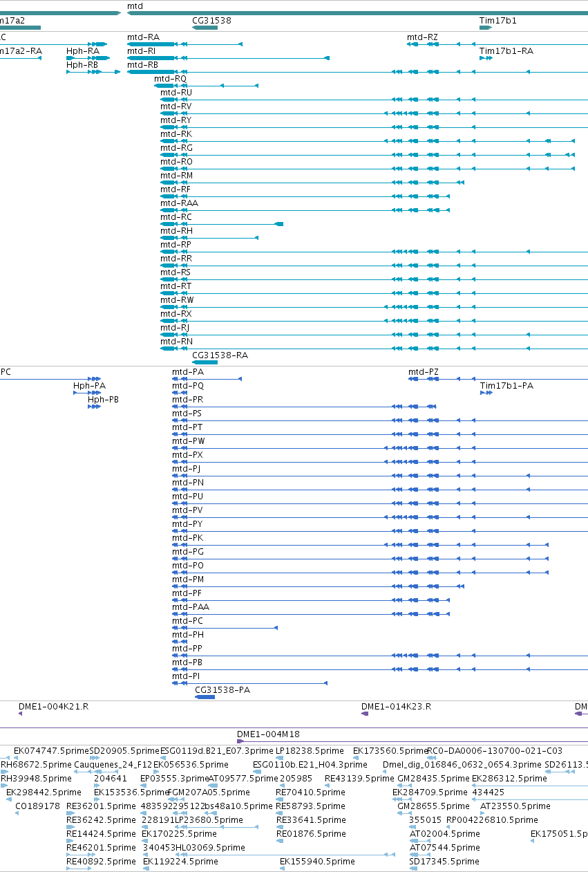The height and width of the screenshot is (872, 588).
Task: Select the Hph-PB protein feature
Action: coord(103,399)
